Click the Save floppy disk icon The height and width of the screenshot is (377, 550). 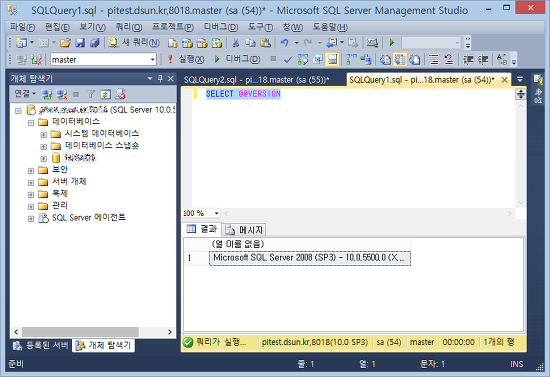click(x=80, y=43)
